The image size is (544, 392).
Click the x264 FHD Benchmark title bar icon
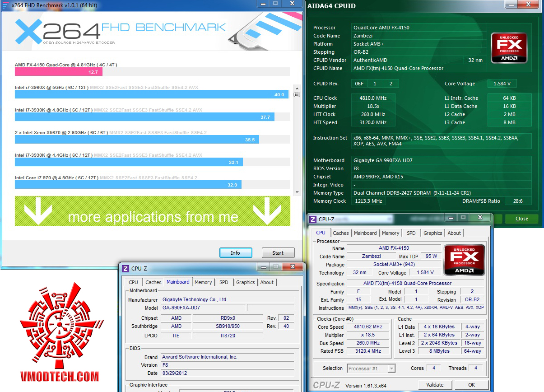(x=5, y=5)
